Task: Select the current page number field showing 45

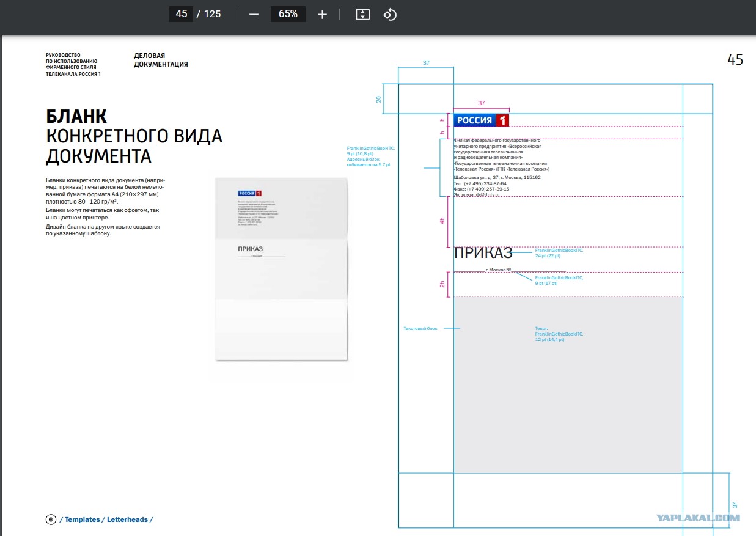Action: (x=181, y=13)
